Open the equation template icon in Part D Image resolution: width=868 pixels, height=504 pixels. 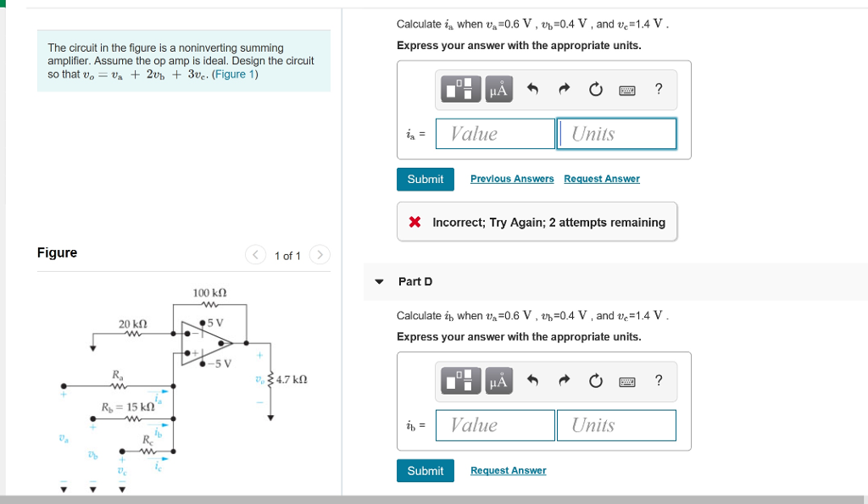(460, 381)
